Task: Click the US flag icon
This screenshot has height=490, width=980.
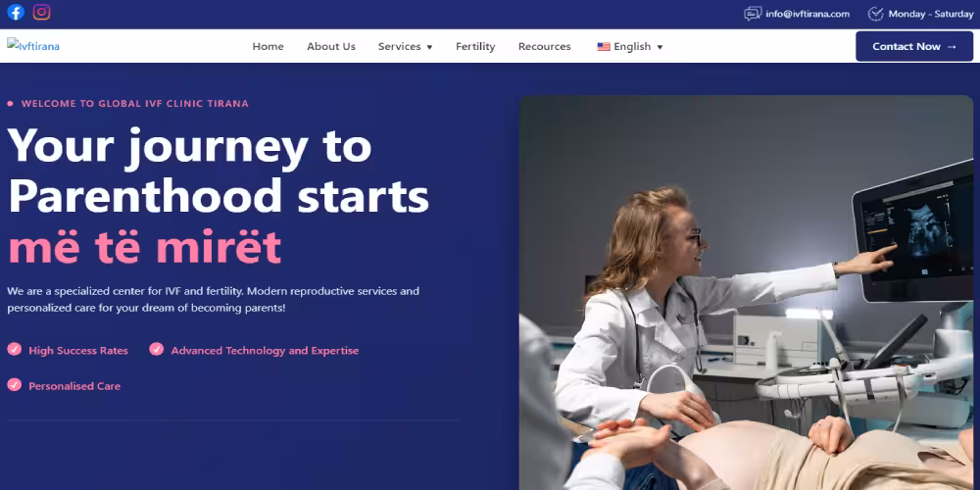Action: 603,46
